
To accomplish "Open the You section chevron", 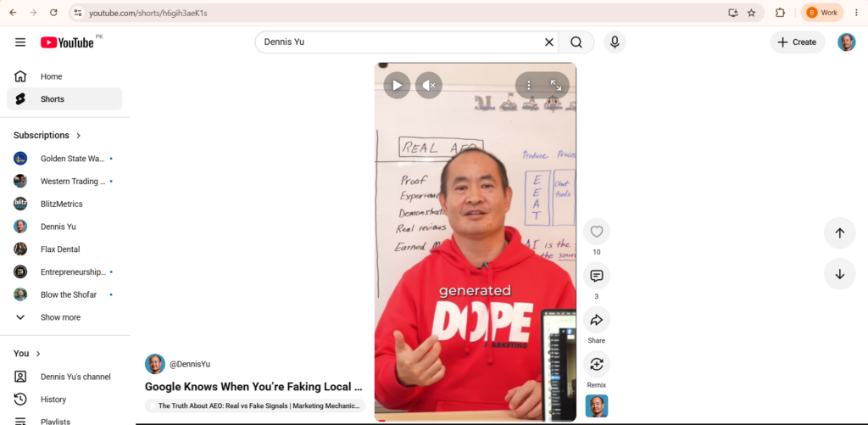I will 38,354.
